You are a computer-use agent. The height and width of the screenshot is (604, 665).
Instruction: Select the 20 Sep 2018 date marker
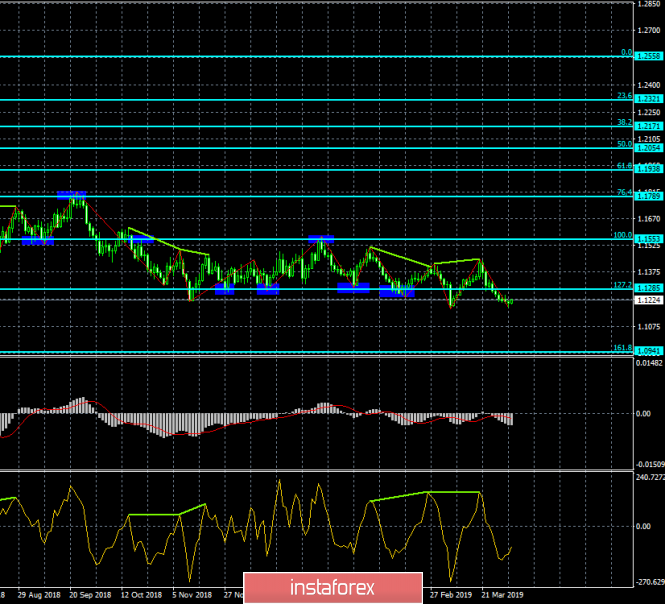tap(88, 594)
